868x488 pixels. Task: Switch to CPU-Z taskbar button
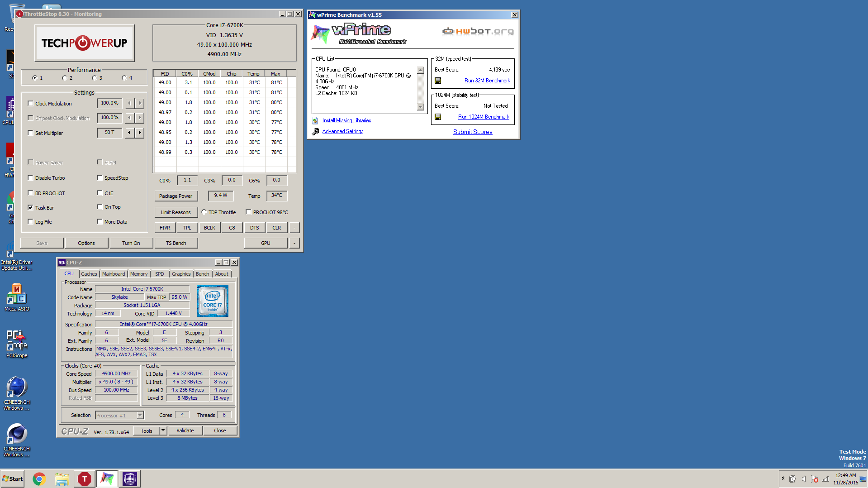click(130, 479)
